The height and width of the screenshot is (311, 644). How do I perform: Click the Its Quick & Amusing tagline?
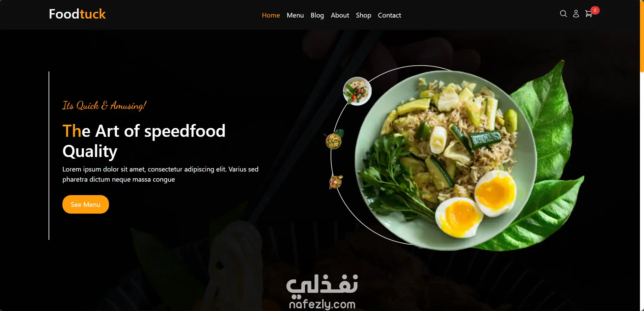[x=104, y=105]
